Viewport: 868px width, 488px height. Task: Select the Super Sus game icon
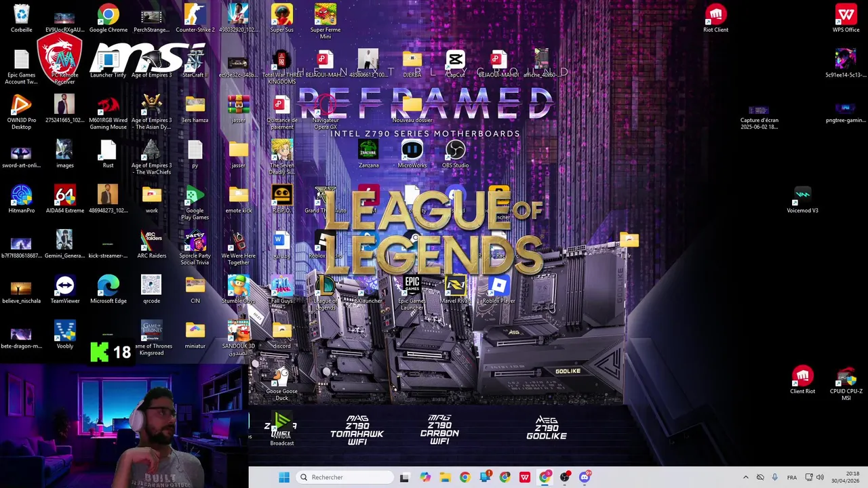click(x=282, y=19)
